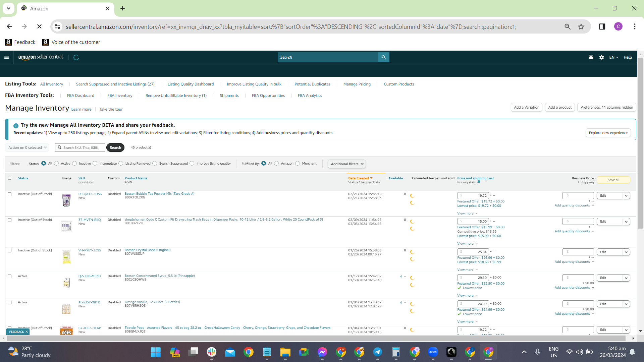Open the mail messages icon
This screenshot has width=644, height=362.
[591, 57]
